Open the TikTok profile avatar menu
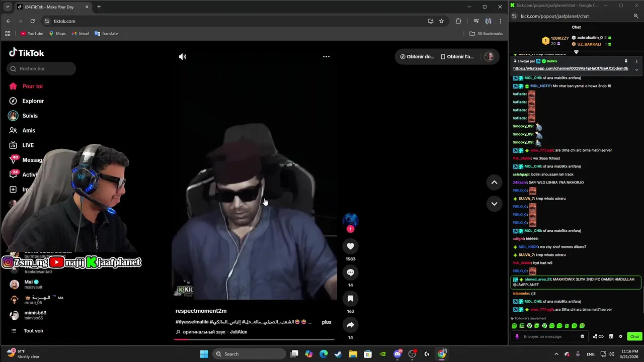Image resolution: width=644 pixels, height=362 pixels. tap(489, 57)
